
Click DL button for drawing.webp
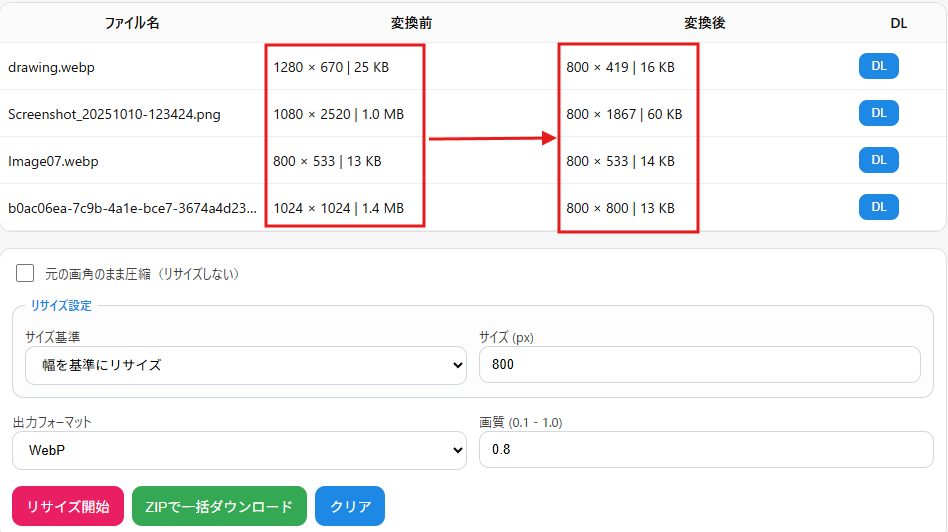(878, 66)
